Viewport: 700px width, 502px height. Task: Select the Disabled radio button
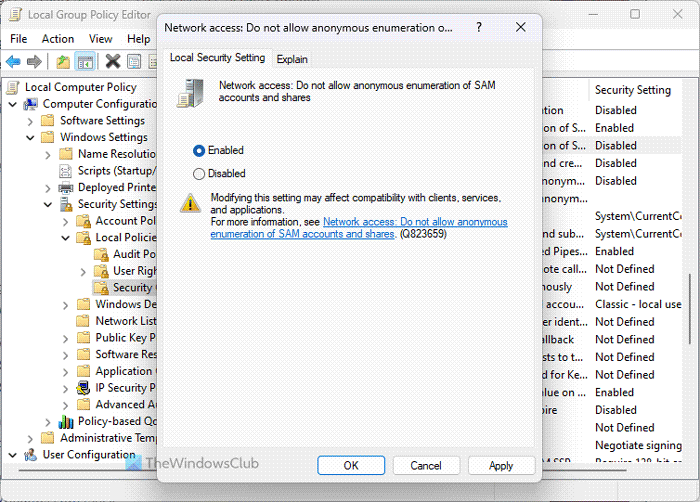pyautogui.click(x=199, y=174)
